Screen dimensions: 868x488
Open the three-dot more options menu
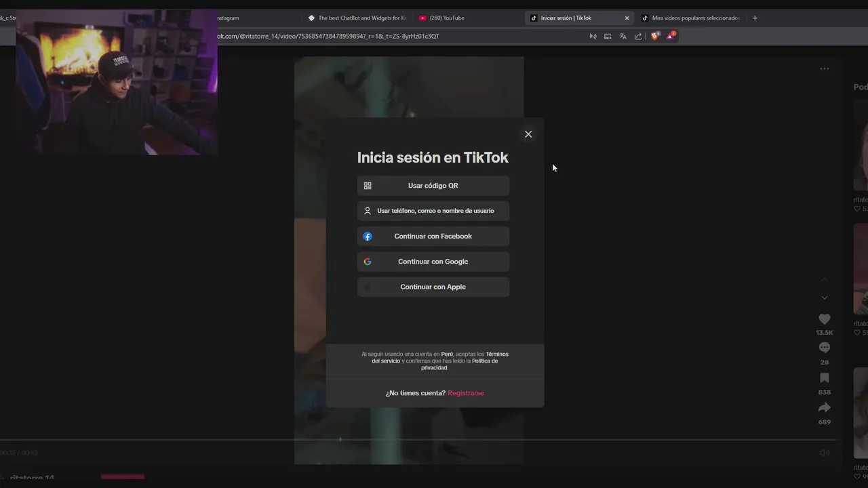click(825, 68)
